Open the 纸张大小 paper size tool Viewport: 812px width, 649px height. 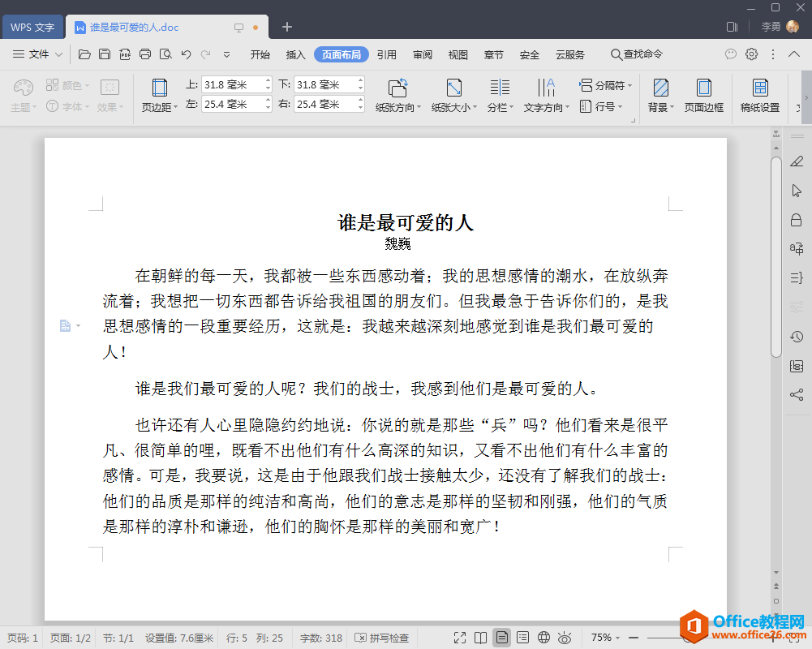coord(453,95)
